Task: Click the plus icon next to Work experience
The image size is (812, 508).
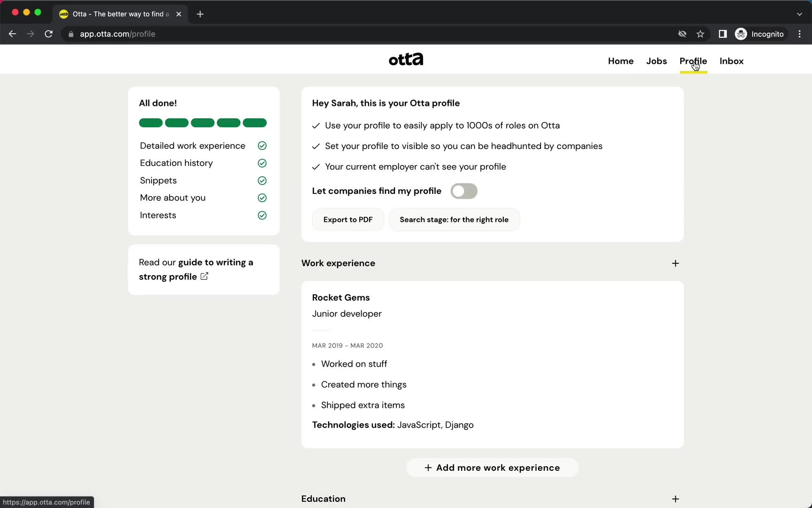Action: 675,263
